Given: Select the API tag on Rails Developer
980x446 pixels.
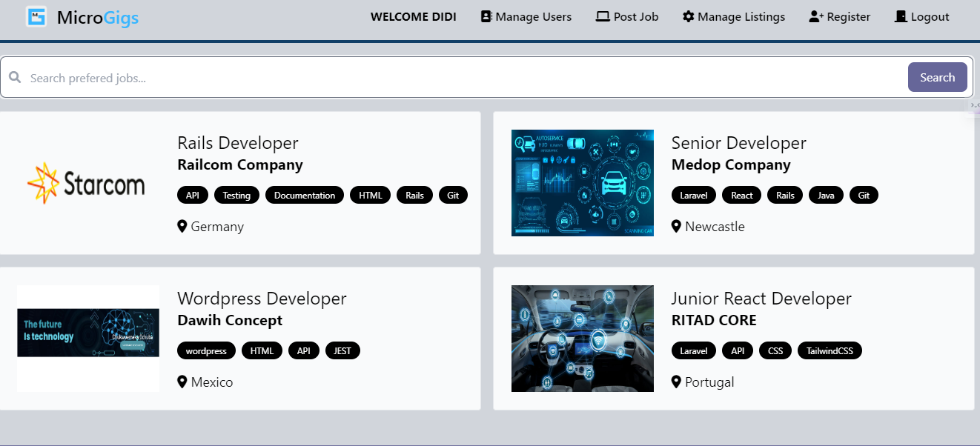Looking at the screenshot, I should click(x=193, y=196).
